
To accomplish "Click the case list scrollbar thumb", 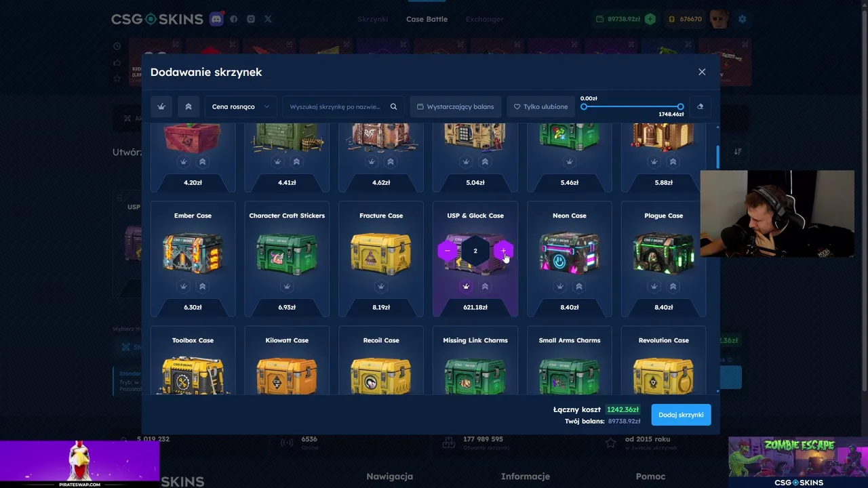I will tap(717, 157).
